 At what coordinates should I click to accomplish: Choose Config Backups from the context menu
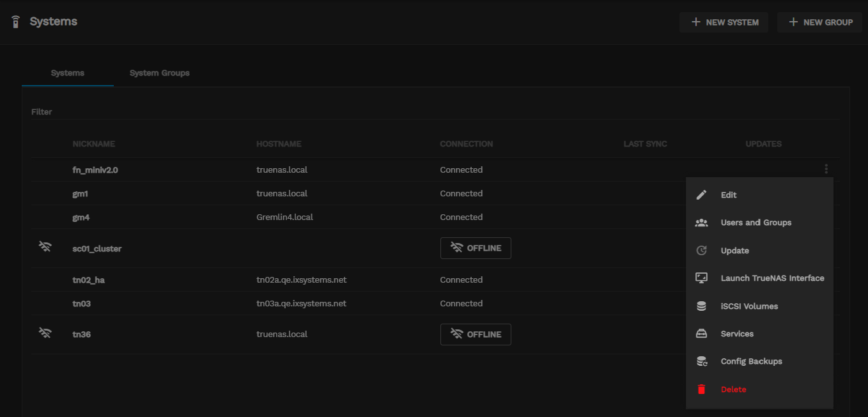(751, 361)
